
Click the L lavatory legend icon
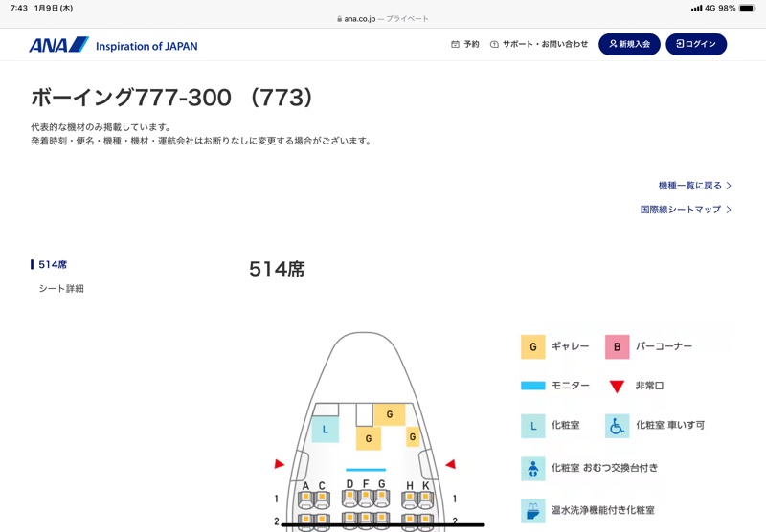pyautogui.click(x=533, y=426)
